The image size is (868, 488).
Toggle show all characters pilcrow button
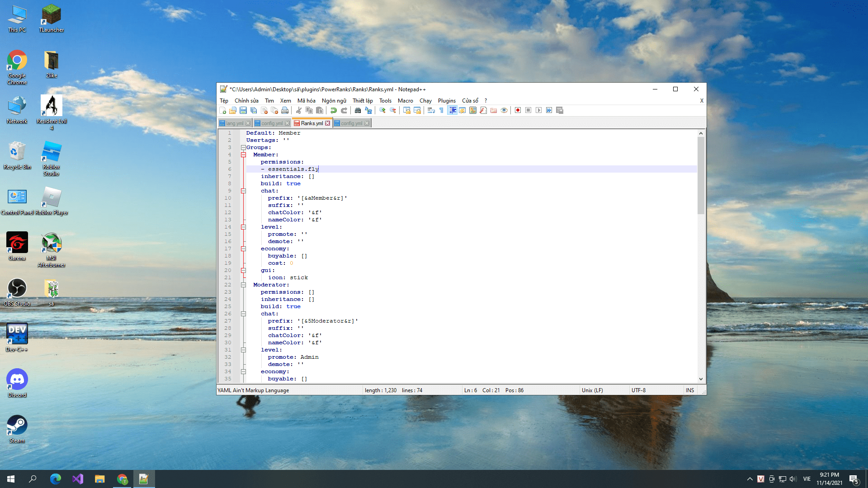click(441, 110)
